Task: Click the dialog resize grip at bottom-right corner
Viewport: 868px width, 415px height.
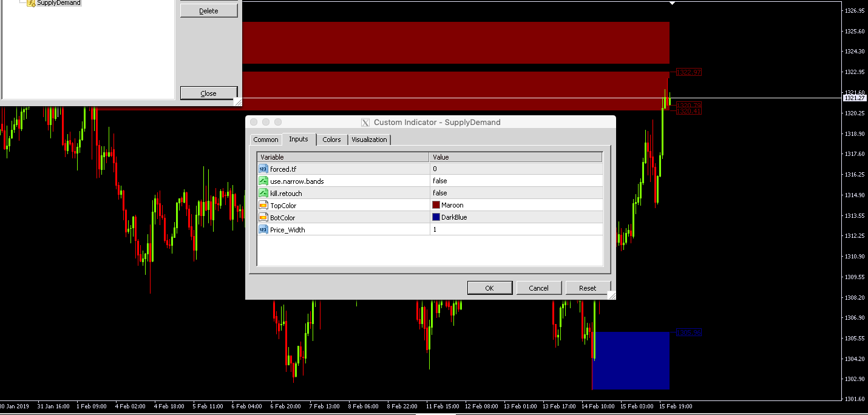Action: click(x=612, y=295)
